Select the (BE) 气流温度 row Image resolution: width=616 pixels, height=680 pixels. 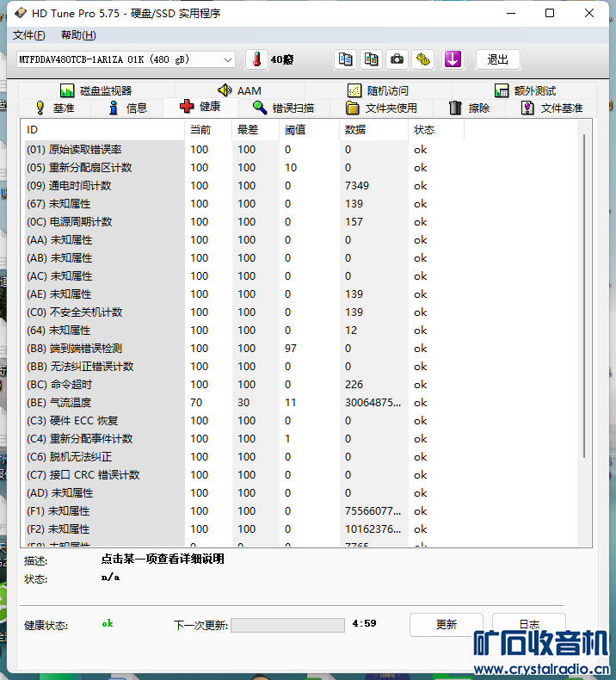(300, 403)
